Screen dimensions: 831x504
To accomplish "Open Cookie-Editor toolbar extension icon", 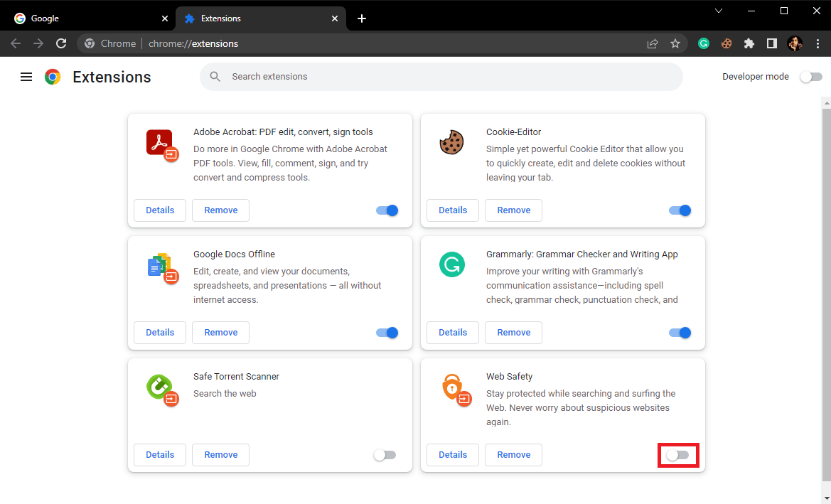I will coord(727,43).
